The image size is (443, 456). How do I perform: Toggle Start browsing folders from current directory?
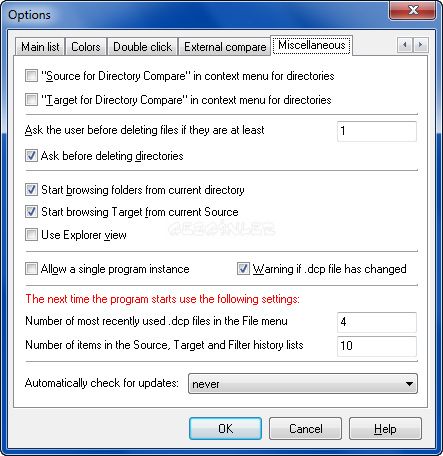[31, 190]
